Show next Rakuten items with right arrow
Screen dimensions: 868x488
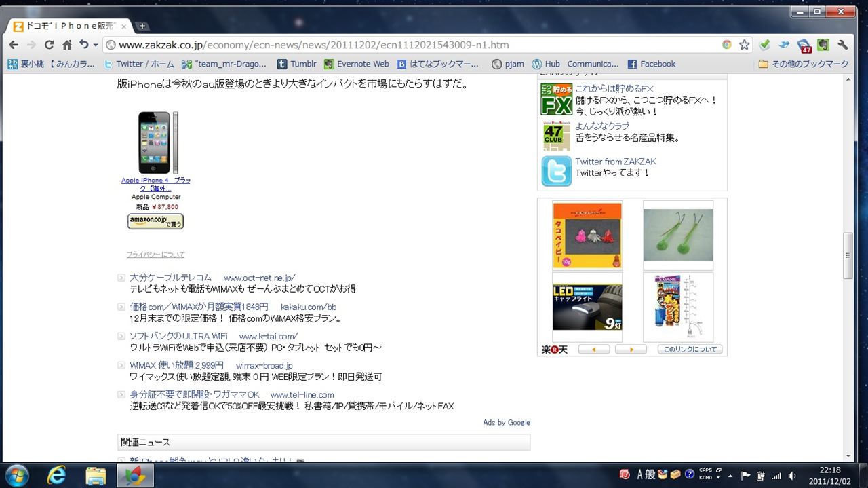pos(631,350)
